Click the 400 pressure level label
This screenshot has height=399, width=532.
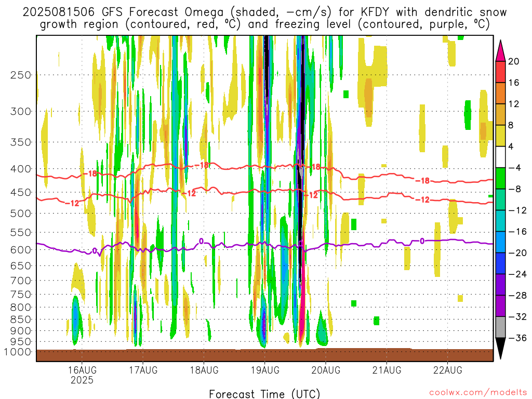21,169
